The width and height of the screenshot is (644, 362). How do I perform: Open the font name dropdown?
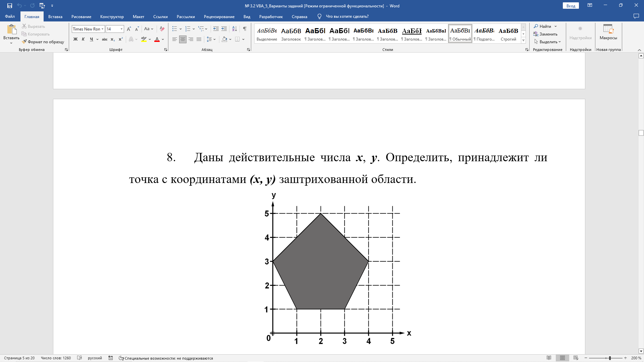click(x=102, y=29)
